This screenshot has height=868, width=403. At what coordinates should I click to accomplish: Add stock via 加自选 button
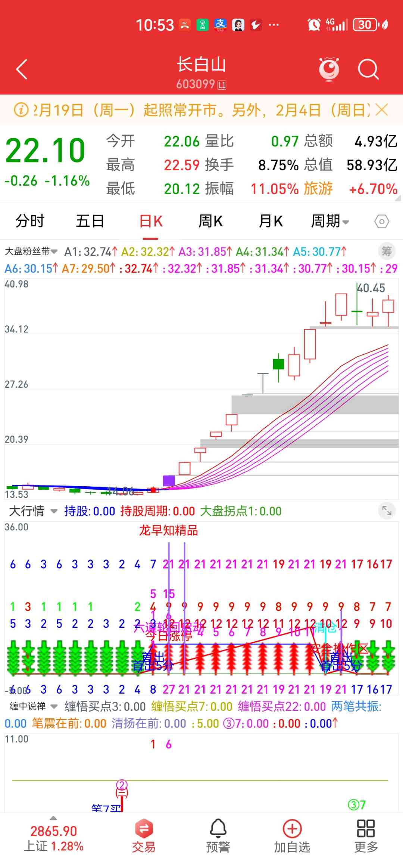coord(292,837)
